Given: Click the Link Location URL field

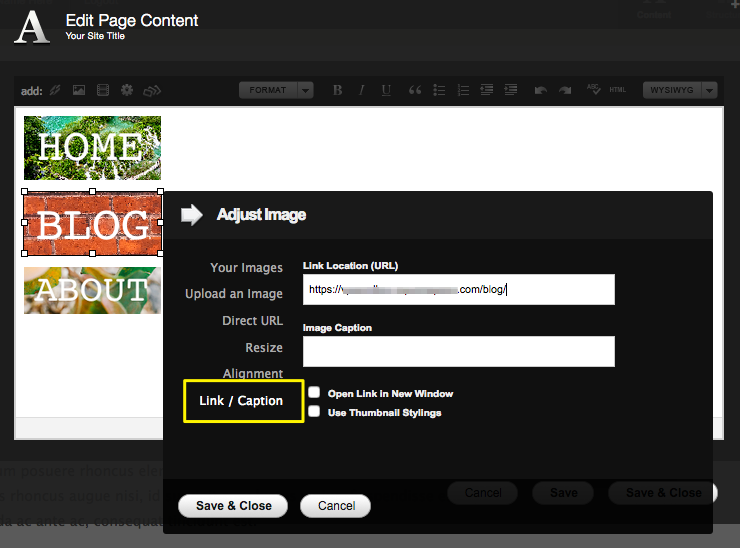Looking at the screenshot, I should 458,289.
